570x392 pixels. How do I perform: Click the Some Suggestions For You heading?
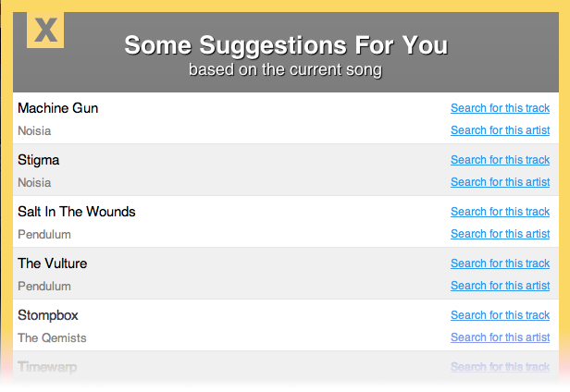285,44
